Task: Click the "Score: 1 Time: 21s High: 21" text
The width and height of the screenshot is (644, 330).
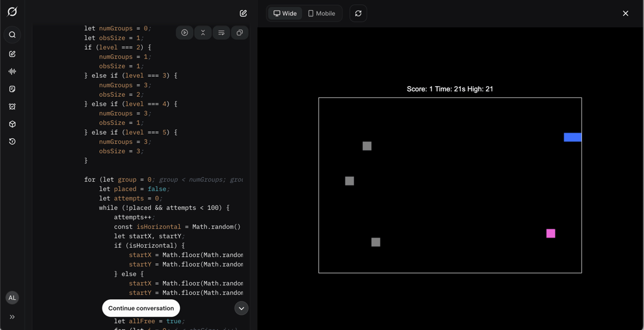Action: click(x=450, y=89)
